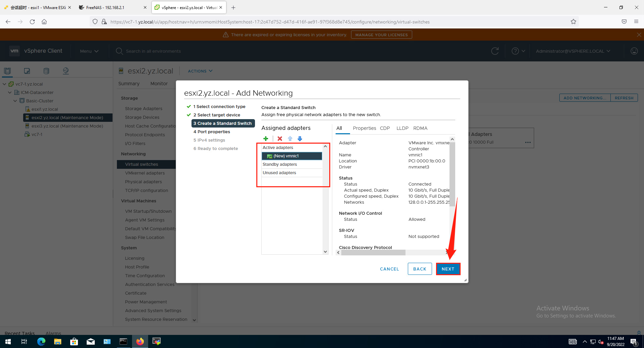This screenshot has width=644, height=348.
Task: Refresh the vSphere Client inventory
Action: pyautogui.click(x=495, y=51)
